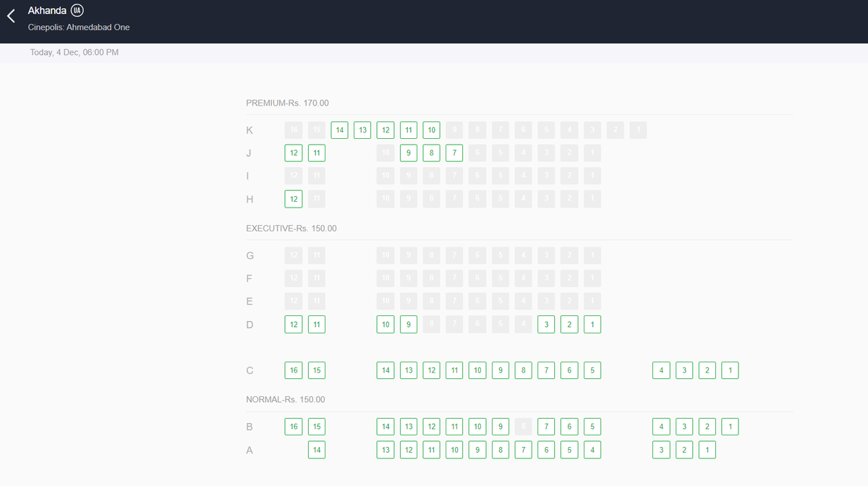Select seat 8 in row A
The width and height of the screenshot is (868, 486).
pyautogui.click(x=501, y=450)
